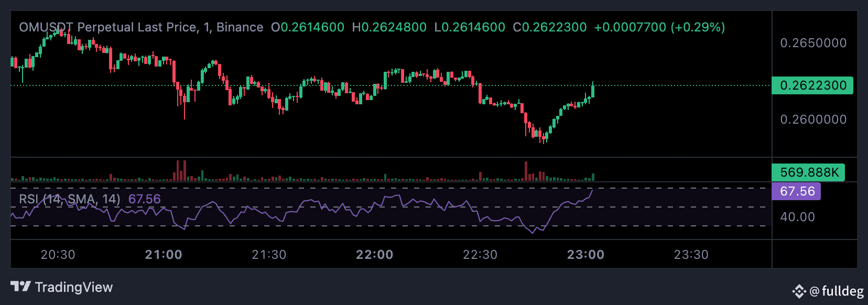868x305 pixels.
Task: Click the green current price tag 0.2622300
Action: pos(812,85)
